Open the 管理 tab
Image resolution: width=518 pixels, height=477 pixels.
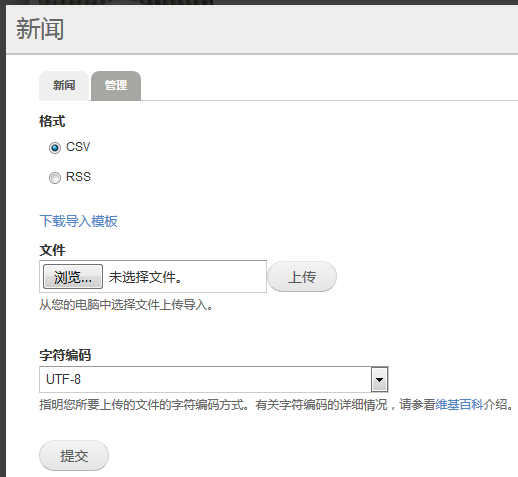pyautogui.click(x=116, y=86)
